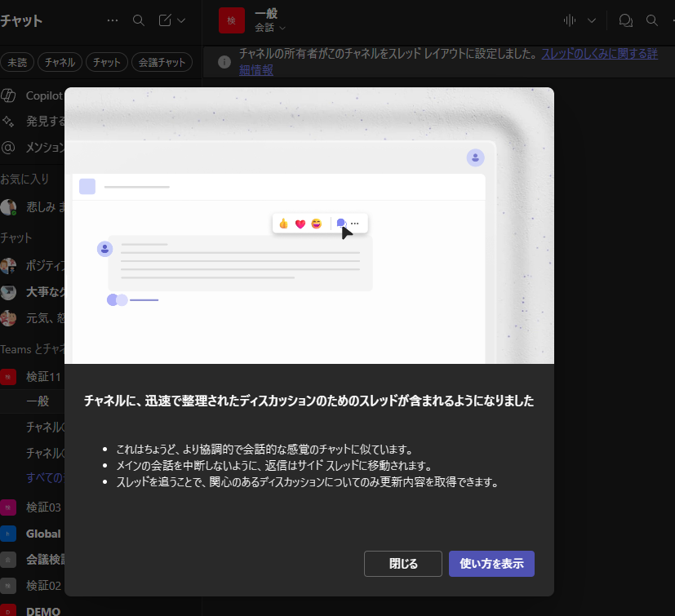Select the 会議検証 team
The width and height of the screenshot is (675, 616).
coord(33,560)
